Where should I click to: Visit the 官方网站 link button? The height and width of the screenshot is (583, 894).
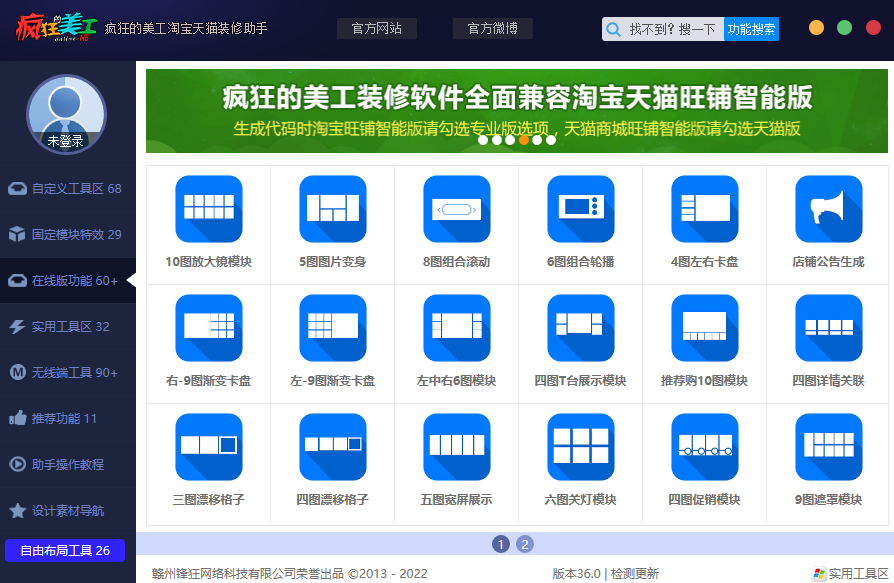377,28
